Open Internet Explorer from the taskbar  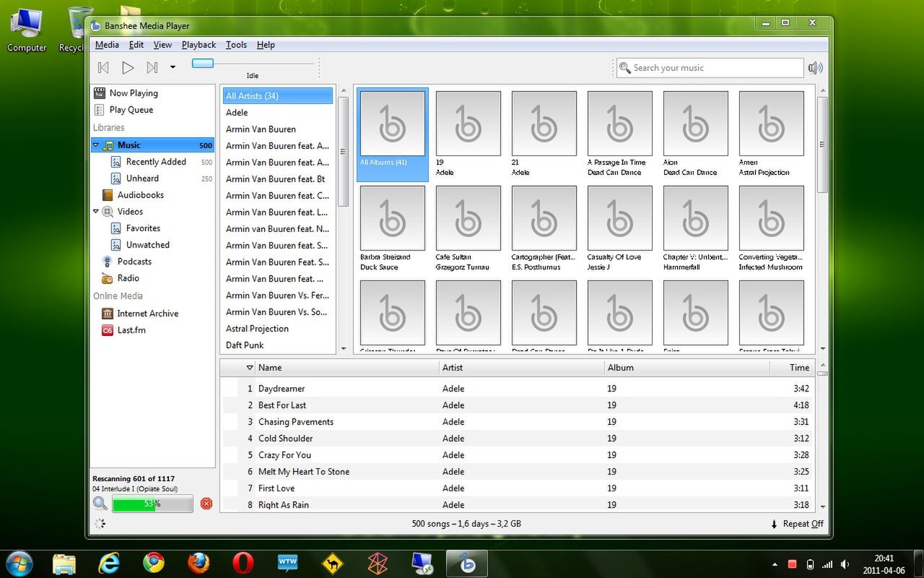pos(108,563)
